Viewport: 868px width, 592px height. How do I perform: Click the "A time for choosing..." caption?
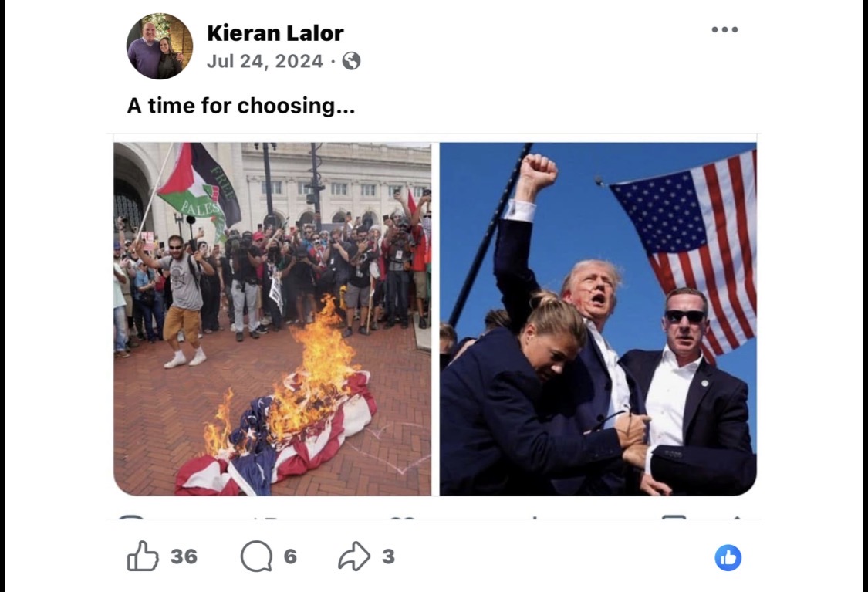click(x=241, y=105)
